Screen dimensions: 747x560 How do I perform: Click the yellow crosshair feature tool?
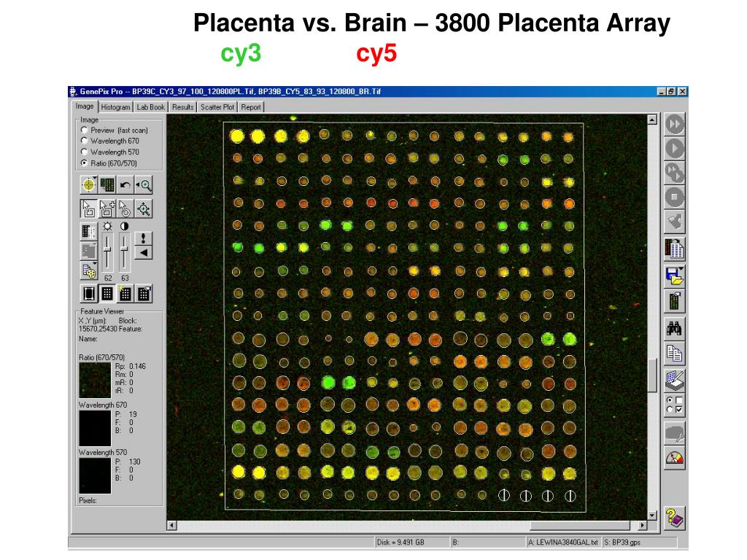(88, 184)
